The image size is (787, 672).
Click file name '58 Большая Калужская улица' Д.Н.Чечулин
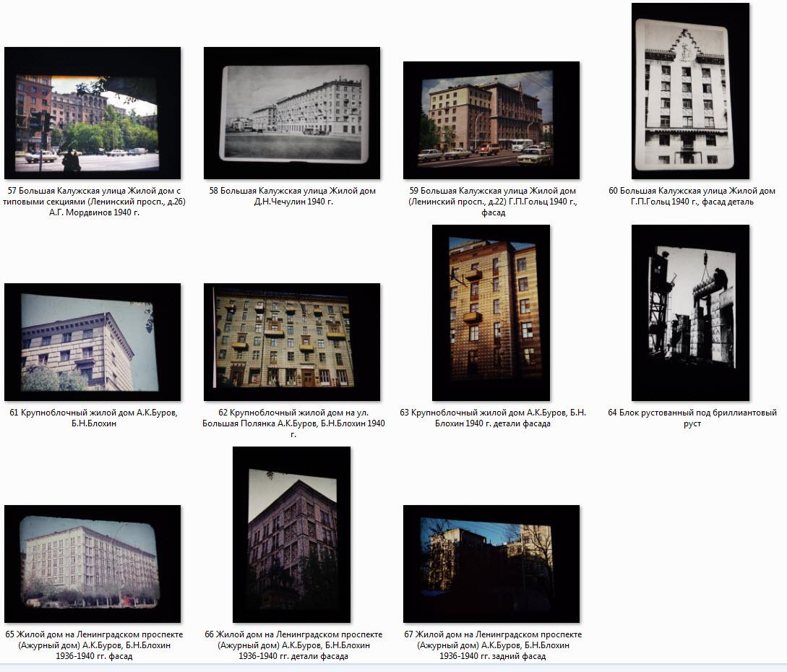point(293,197)
